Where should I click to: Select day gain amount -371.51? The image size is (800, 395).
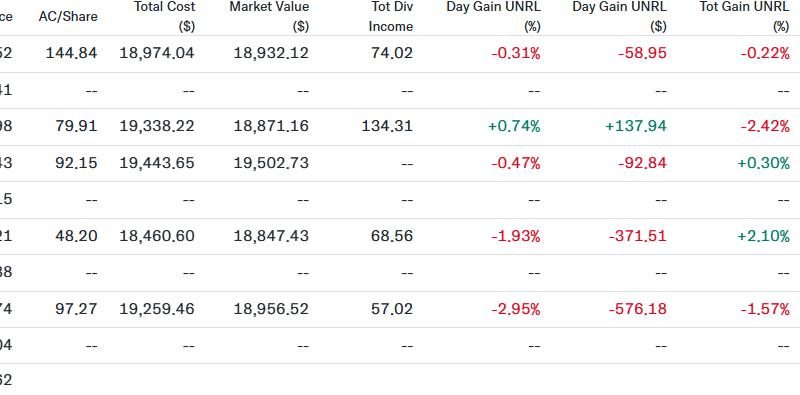638,236
